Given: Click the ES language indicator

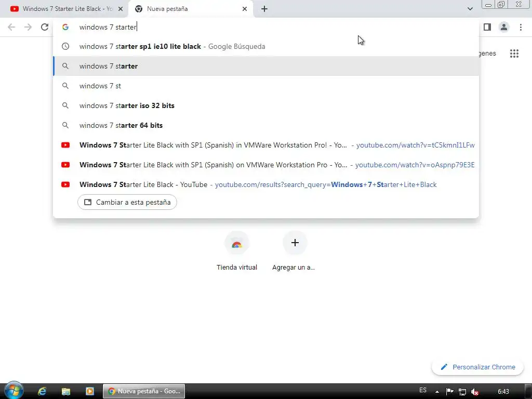Looking at the screenshot, I should (x=423, y=390).
